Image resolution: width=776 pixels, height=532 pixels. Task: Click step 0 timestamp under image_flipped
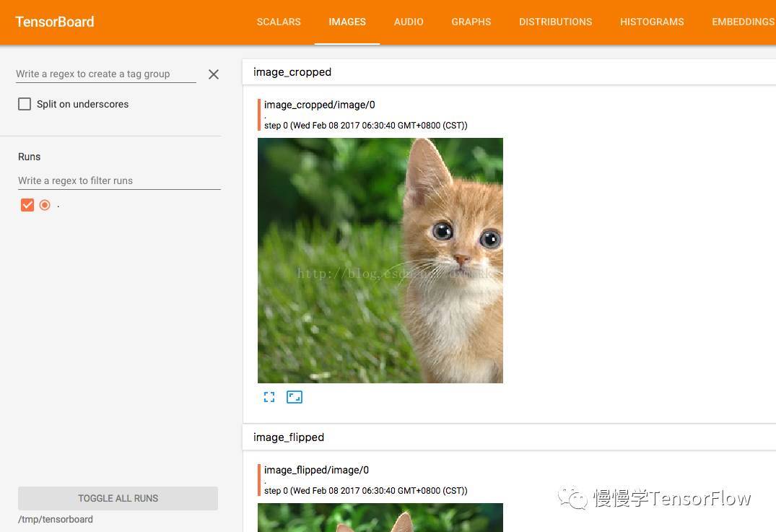tap(366, 491)
